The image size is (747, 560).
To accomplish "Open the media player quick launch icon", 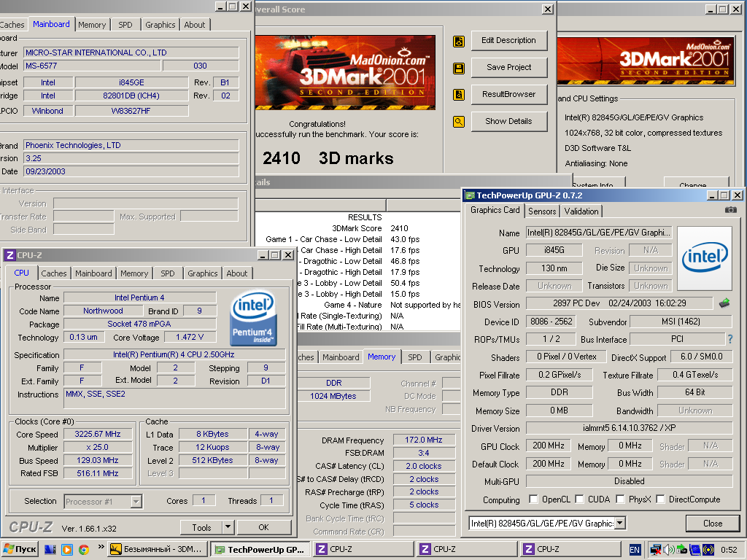I will click(66, 550).
